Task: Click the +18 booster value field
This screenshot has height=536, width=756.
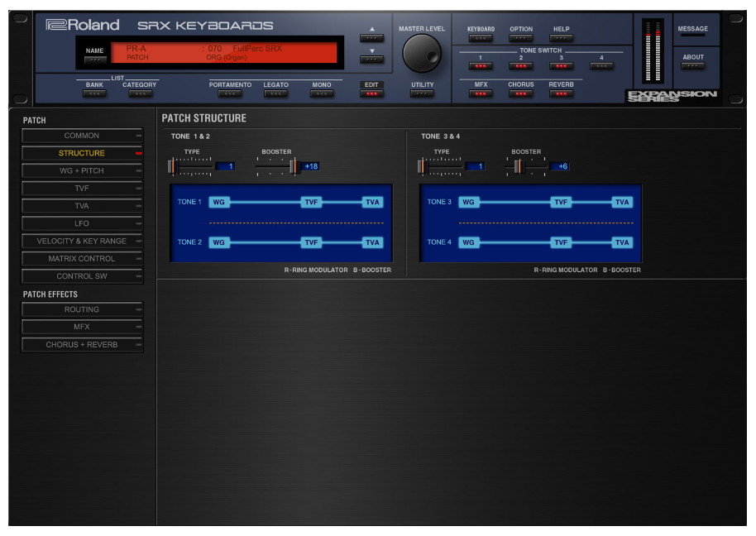Action: tap(310, 166)
